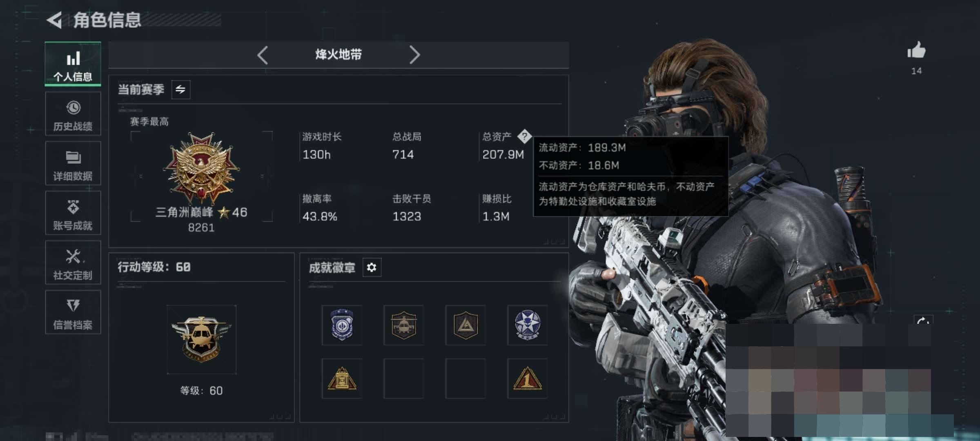Open the 详细数据 tab

coord(73,163)
